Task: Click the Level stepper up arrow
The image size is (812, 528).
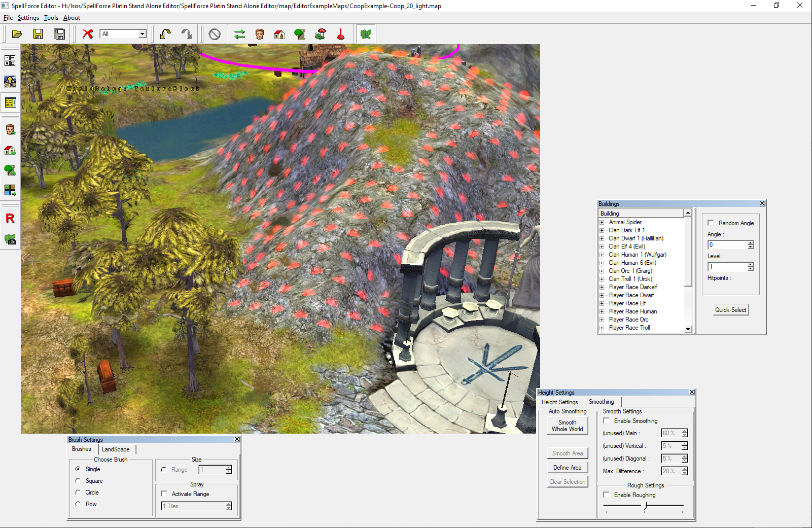Action: 751,264
